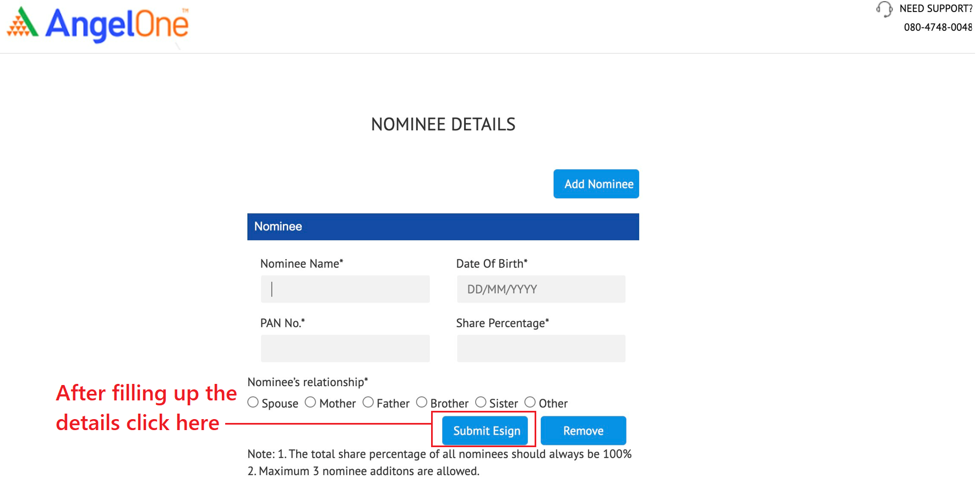Viewport: 980px width, 484px height.
Task: Choose Mother as nominee's relationship
Action: (x=311, y=403)
